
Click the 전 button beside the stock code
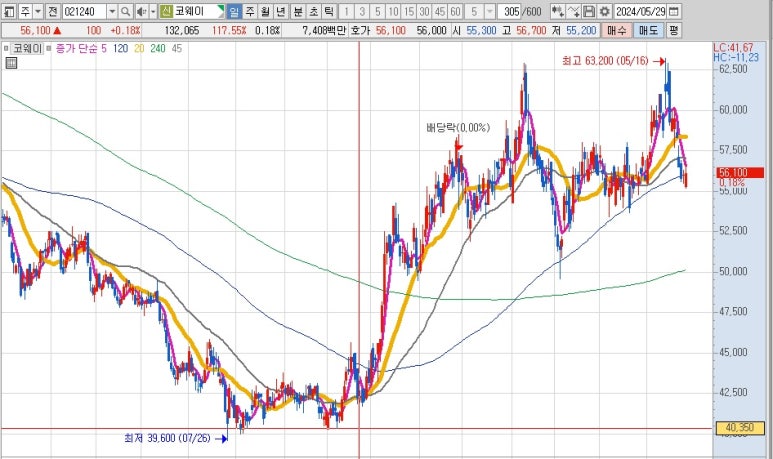tap(53, 11)
